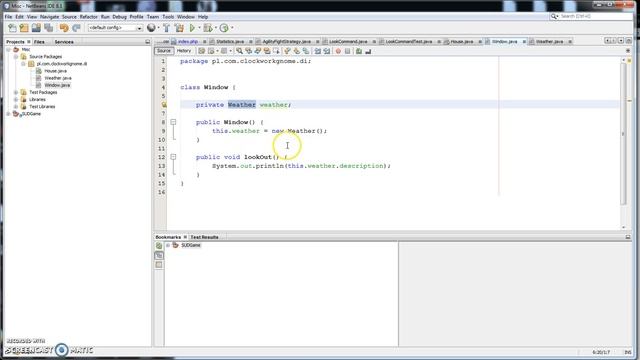Open the File menu
Viewport: 640px width, 360px height.
point(8,17)
